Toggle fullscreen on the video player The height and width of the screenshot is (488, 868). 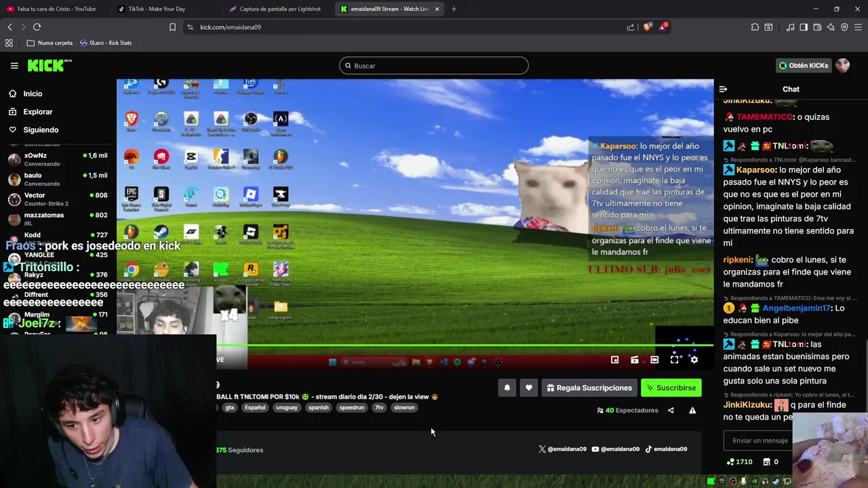point(674,360)
